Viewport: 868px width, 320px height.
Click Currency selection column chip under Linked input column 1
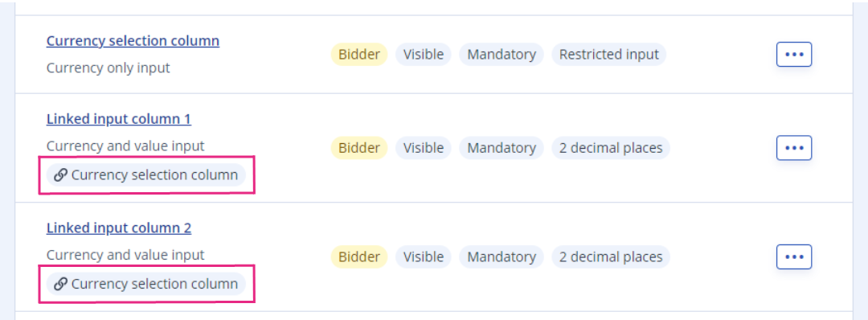tap(146, 175)
